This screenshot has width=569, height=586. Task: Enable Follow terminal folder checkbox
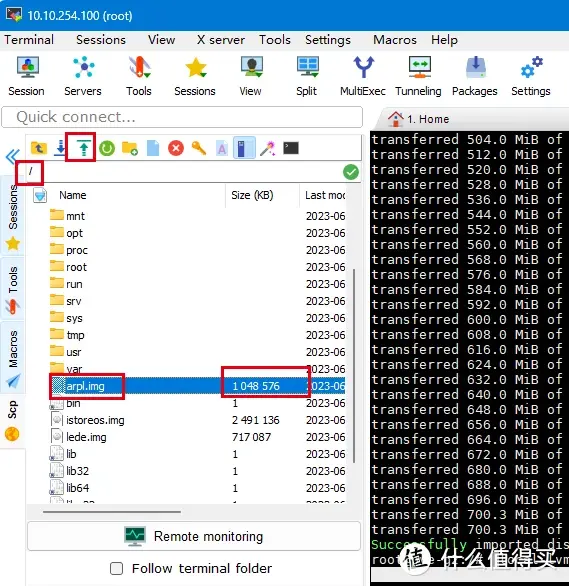tap(117, 568)
